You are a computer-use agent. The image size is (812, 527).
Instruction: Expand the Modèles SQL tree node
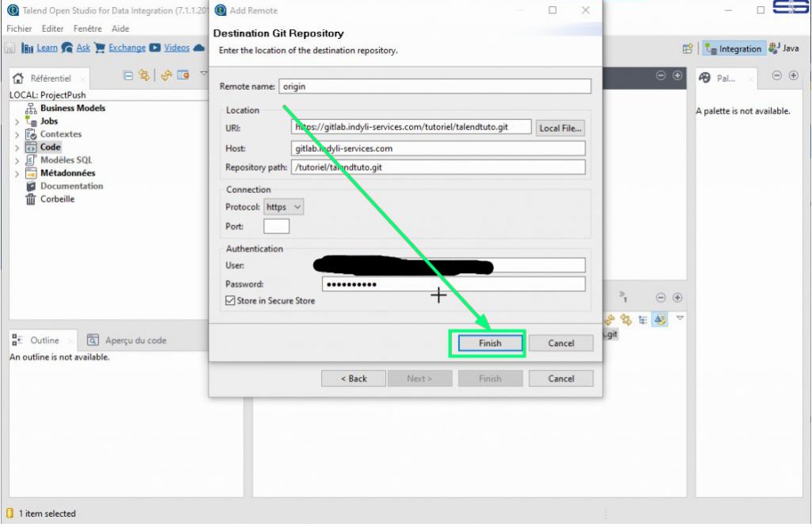pos(17,160)
